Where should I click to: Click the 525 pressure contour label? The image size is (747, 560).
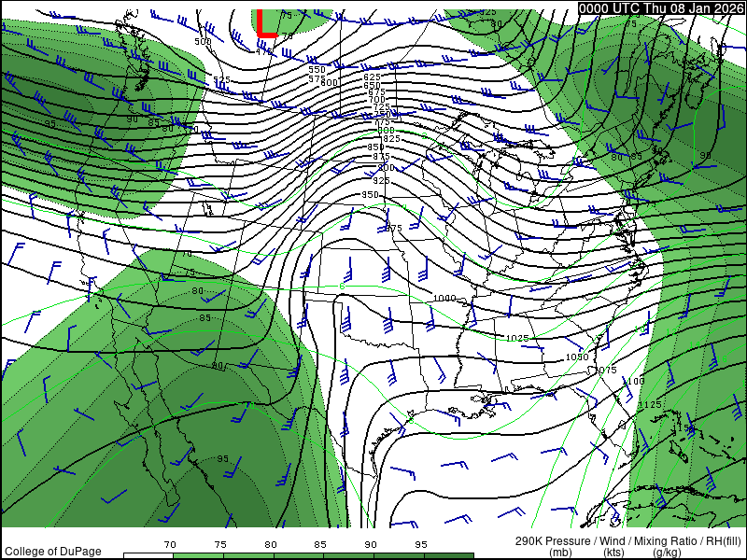[221, 79]
